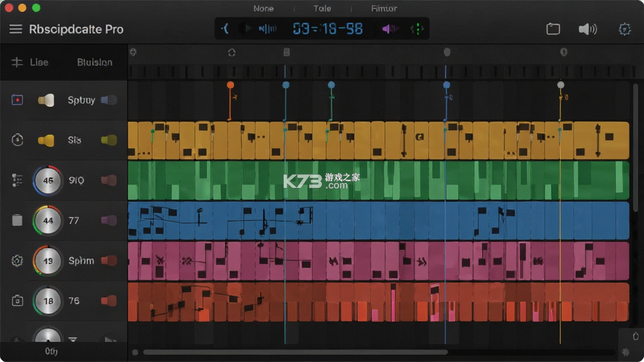
Task: Switch to the Tale tab
Action: [x=322, y=8]
